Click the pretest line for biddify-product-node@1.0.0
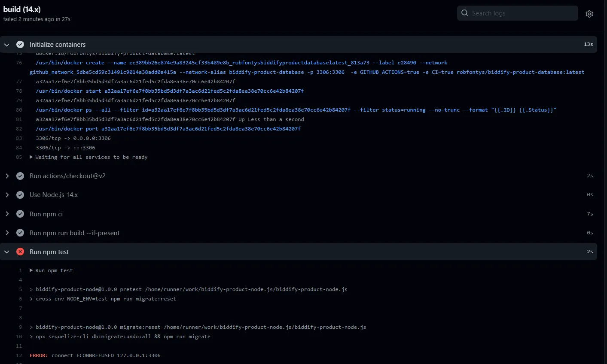 [x=189, y=289]
